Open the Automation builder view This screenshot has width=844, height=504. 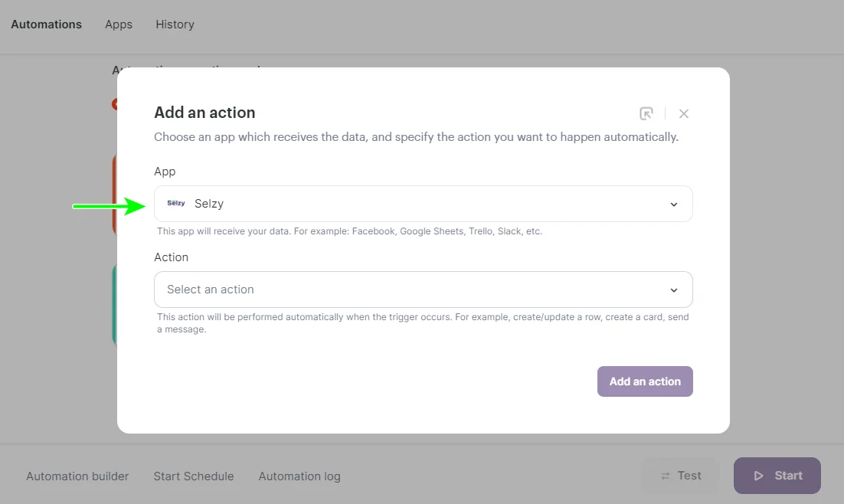pyautogui.click(x=77, y=476)
